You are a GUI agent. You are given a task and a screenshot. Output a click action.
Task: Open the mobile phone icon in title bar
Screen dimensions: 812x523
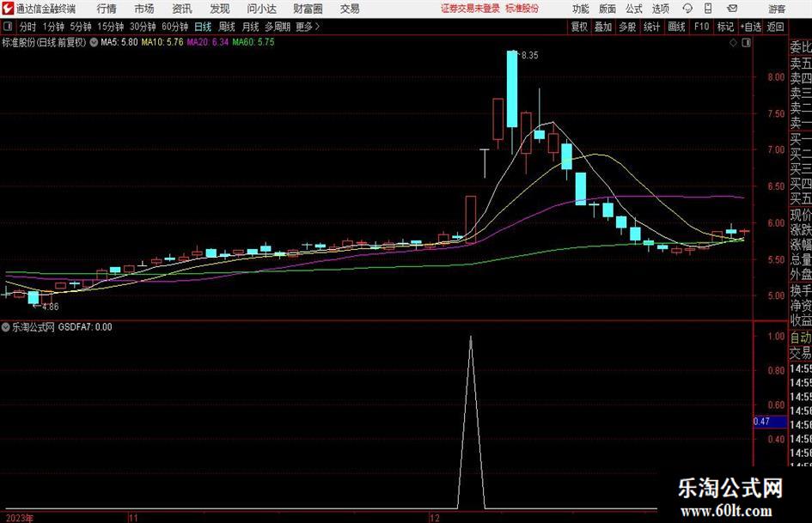click(708, 9)
